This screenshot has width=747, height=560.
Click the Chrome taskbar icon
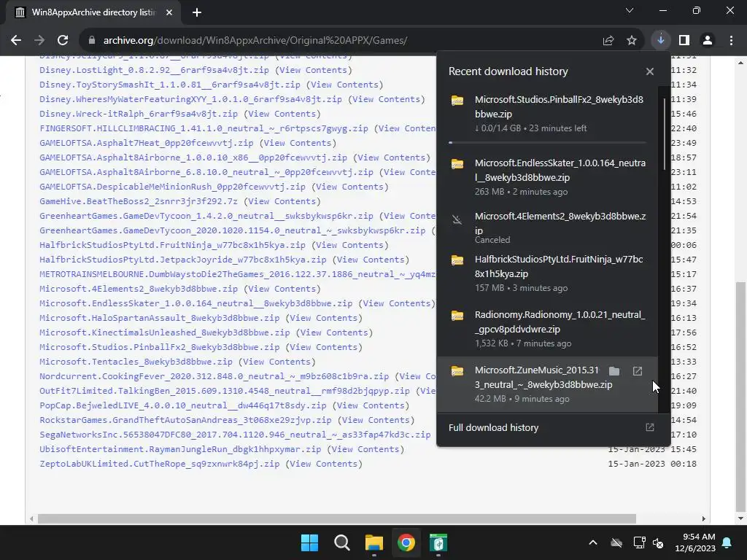[406, 542]
